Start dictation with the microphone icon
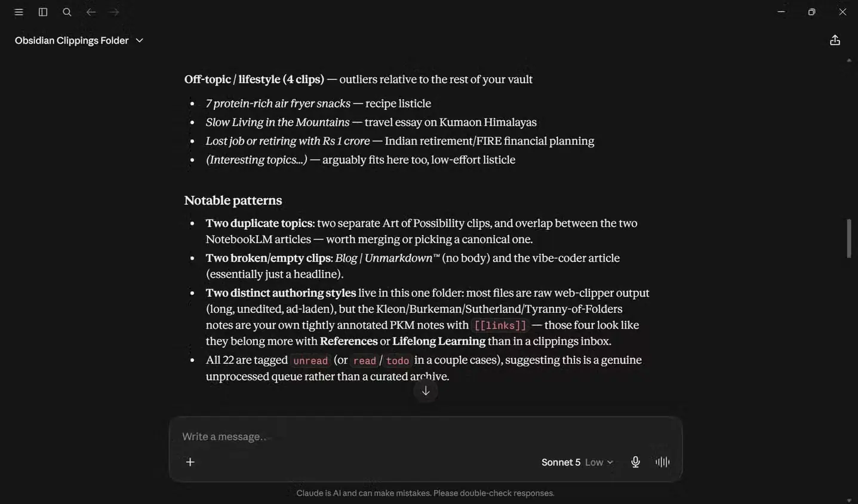This screenshot has height=504, width=858. click(x=635, y=462)
